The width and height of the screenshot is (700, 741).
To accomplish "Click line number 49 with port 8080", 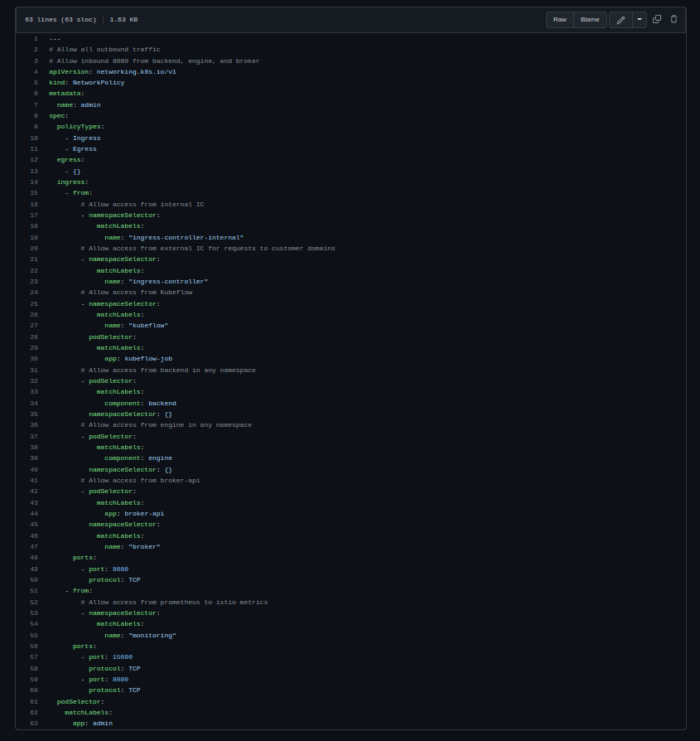I will [32, 569].
